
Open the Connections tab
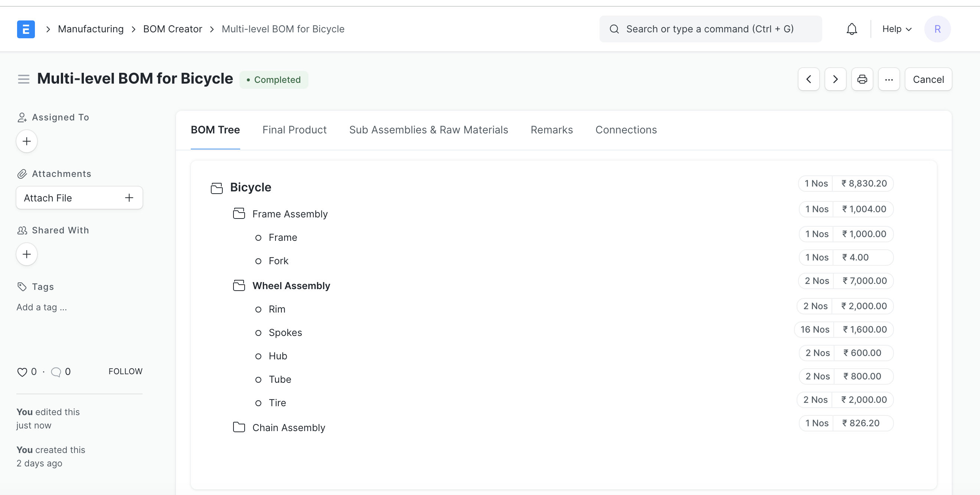(x=626, y=130)
